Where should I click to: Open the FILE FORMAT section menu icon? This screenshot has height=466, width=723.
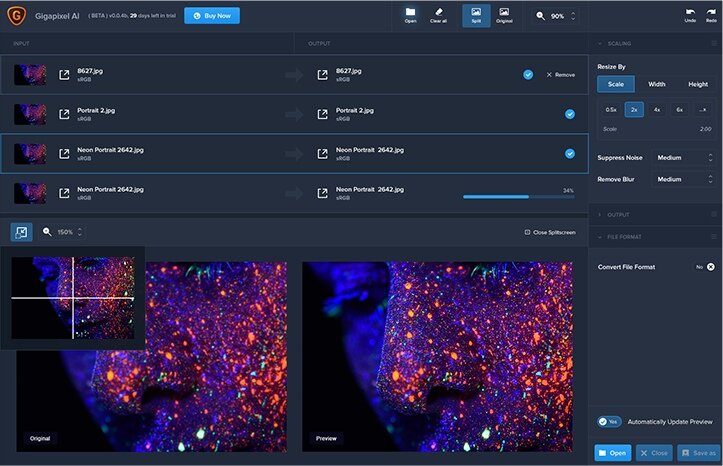(714, 237)
